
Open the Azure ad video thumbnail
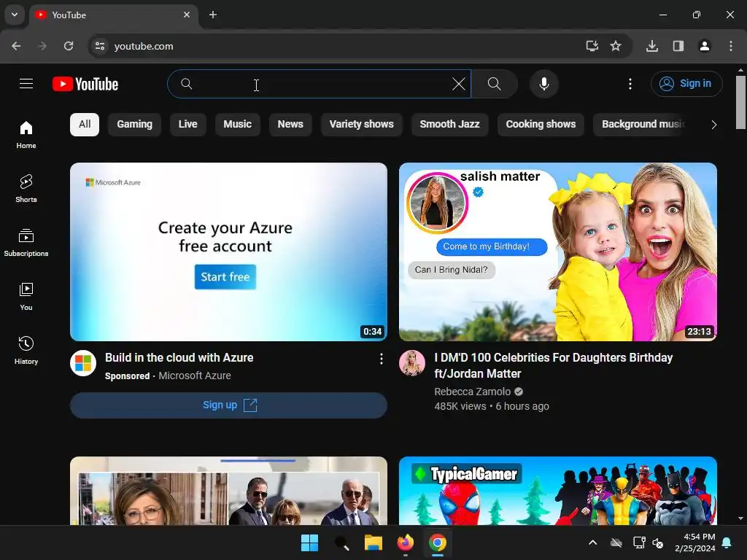pos(228,252)
